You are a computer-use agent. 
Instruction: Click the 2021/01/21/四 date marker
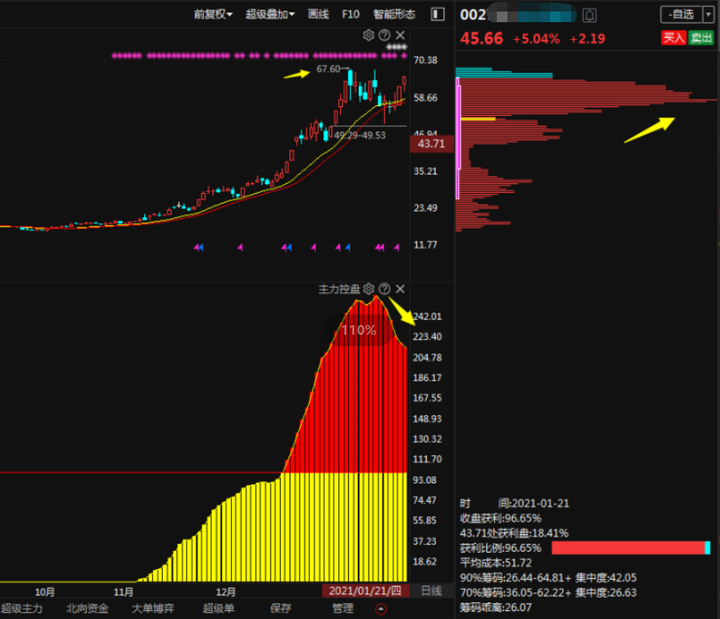[x=366, y=591]
